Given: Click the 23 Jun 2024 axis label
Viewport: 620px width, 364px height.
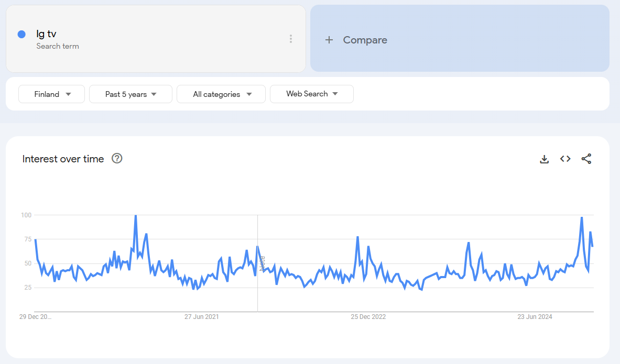Looking at the screenshot, I should (535, 317).
